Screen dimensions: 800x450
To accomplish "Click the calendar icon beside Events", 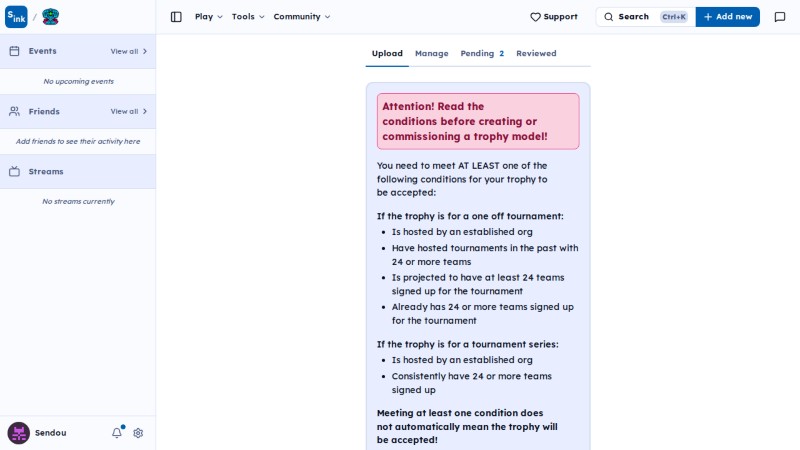I will (14, 51).
